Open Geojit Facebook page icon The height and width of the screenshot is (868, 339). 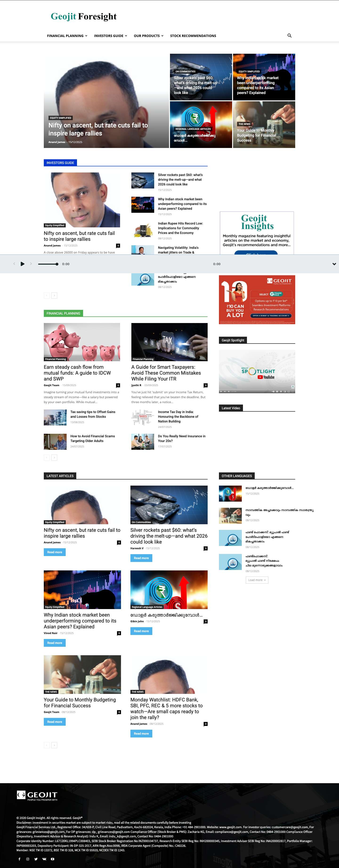coord(19,859)
